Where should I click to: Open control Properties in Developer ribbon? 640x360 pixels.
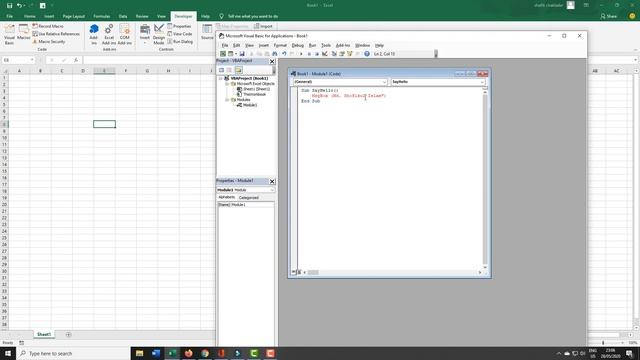tap(179, 26)
